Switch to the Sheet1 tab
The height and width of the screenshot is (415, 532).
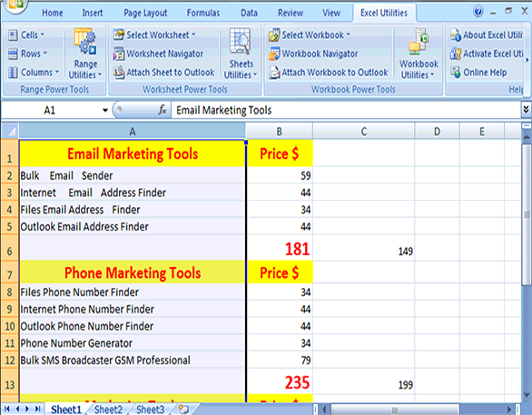66,410
